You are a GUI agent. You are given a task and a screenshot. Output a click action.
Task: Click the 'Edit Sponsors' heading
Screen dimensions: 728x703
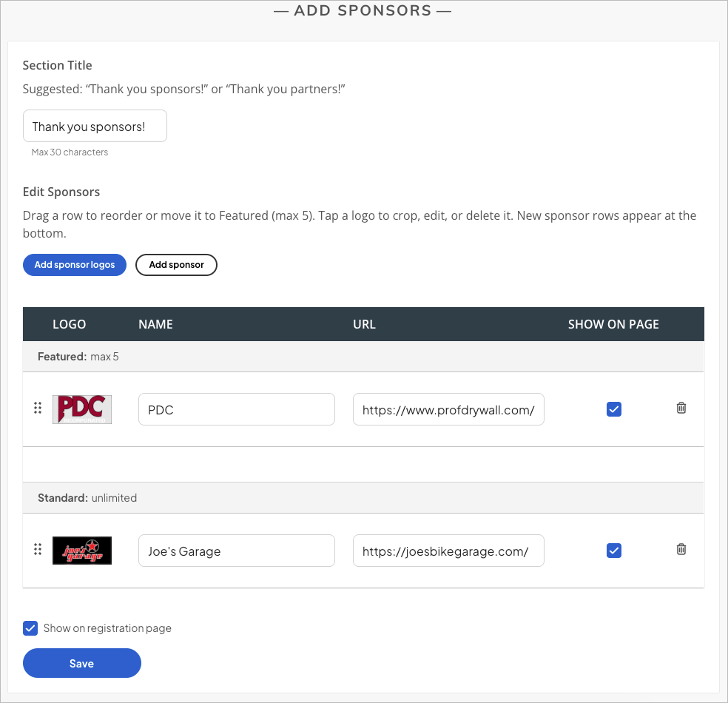pos(61,192)
